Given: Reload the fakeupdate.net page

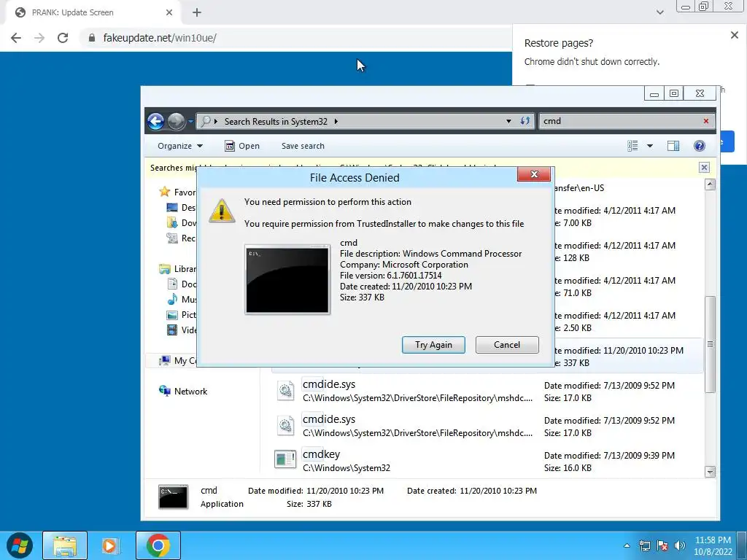Looking at the screenshot, I should tap(63, 38).
